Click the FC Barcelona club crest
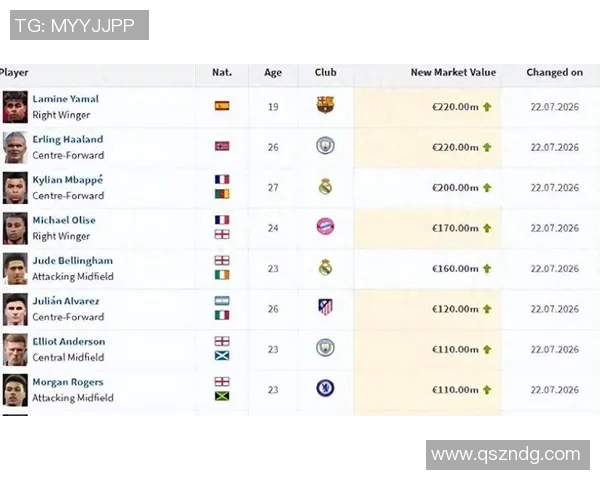 (325, 105)
